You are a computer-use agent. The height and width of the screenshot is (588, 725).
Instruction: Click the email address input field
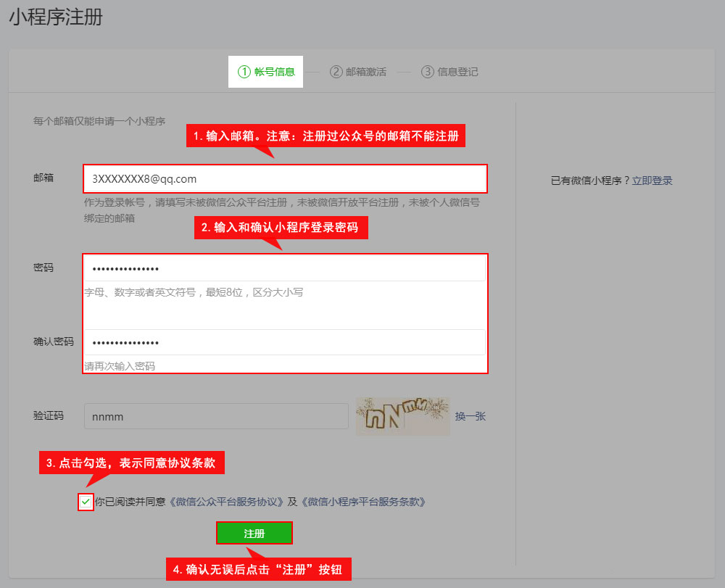click(x=284, y=178)
